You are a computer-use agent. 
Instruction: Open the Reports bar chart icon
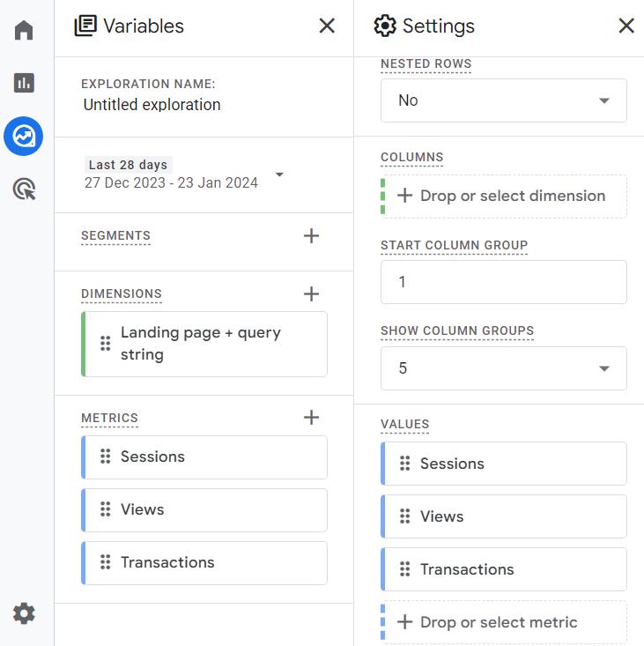tap(24, 83)
